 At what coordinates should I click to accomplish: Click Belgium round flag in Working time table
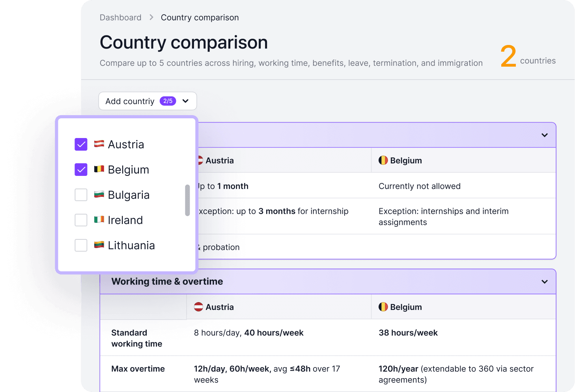pyautogui.click(x=383, y=307)
